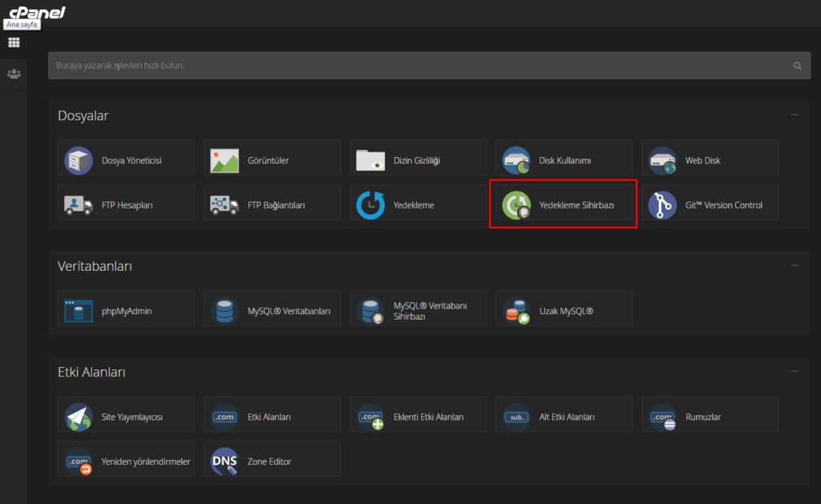Click the Git Version Control label
The image size is (821, 504).
tap(724, 205)
